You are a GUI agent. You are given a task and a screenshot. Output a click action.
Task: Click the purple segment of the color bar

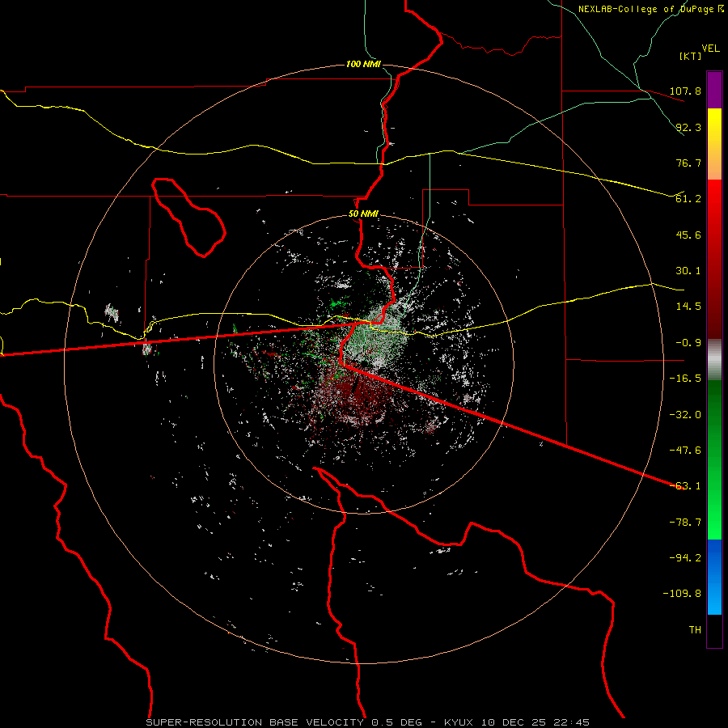(714, 90)
